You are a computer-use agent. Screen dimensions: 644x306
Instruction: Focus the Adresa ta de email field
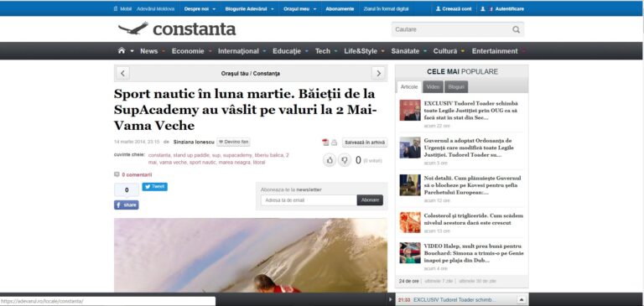tap(309, 200)
